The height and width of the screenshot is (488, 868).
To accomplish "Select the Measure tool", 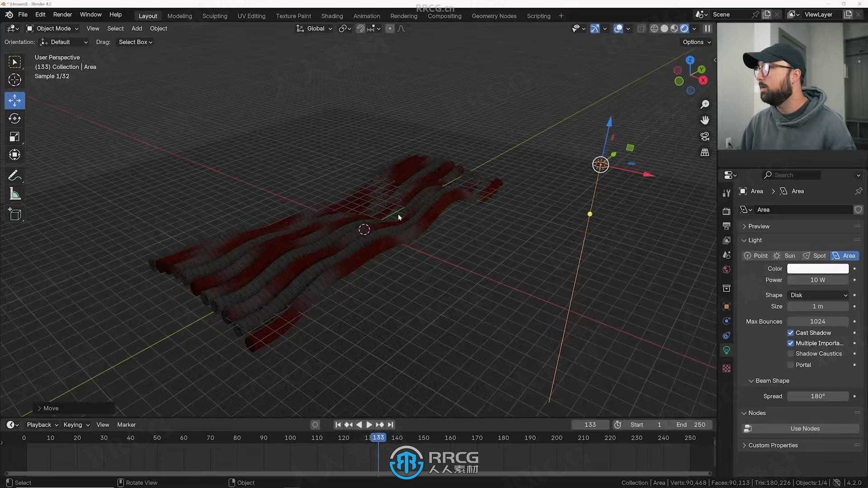I will [15, 194].
